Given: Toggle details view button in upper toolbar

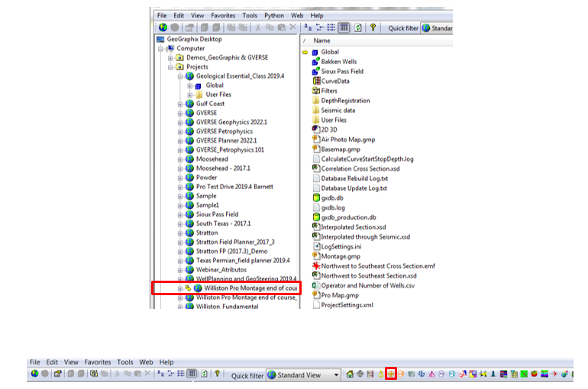Looking at the screenshot, I should coord(344,27).
